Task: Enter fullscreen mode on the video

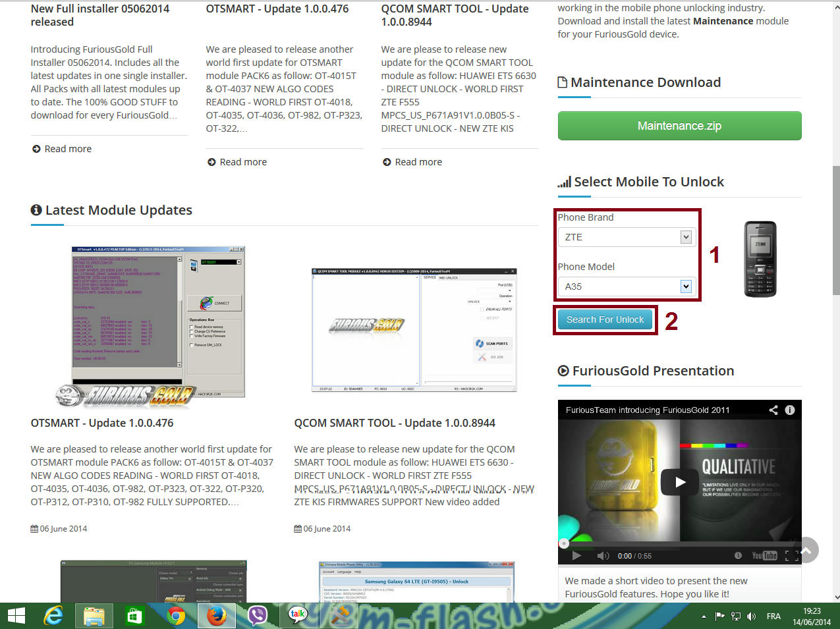Action: [792, 556]
